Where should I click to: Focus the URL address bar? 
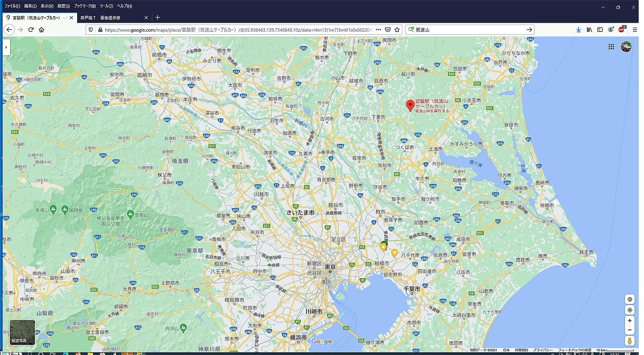click(238, 30)
